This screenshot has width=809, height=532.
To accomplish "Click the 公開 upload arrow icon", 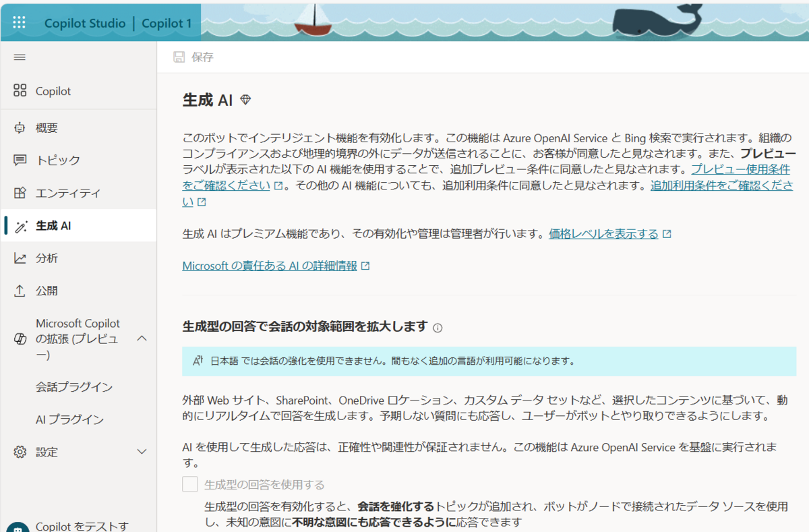I will [x=20, y=291].
